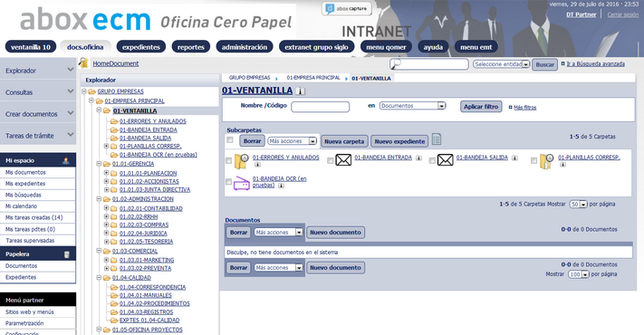This screenshot has height=335, width=644.
Task: Click the Papelera trash bin icon
Action: point(66,254)
